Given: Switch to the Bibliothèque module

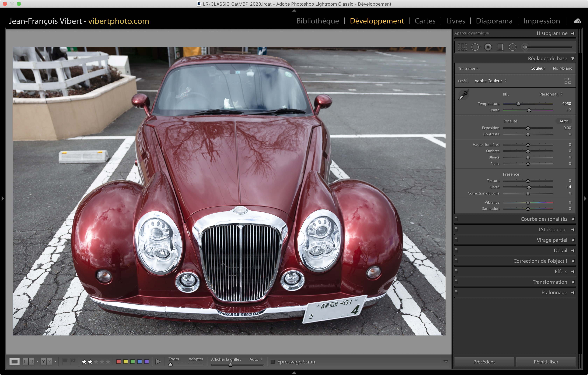Looking at the screenshot, I should 317,21.
